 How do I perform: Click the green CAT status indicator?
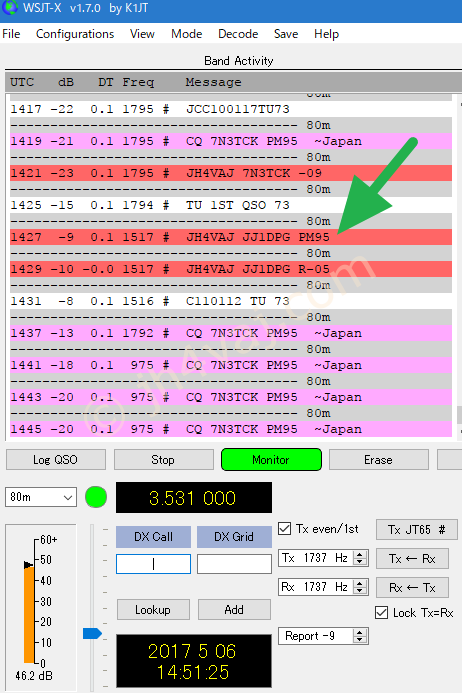[96, 497]
